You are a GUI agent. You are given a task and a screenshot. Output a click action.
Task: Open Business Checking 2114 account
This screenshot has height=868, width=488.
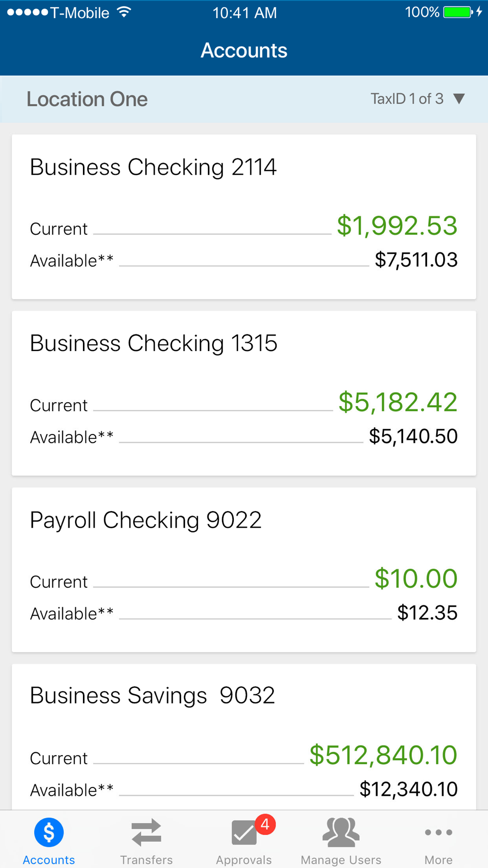153,167
